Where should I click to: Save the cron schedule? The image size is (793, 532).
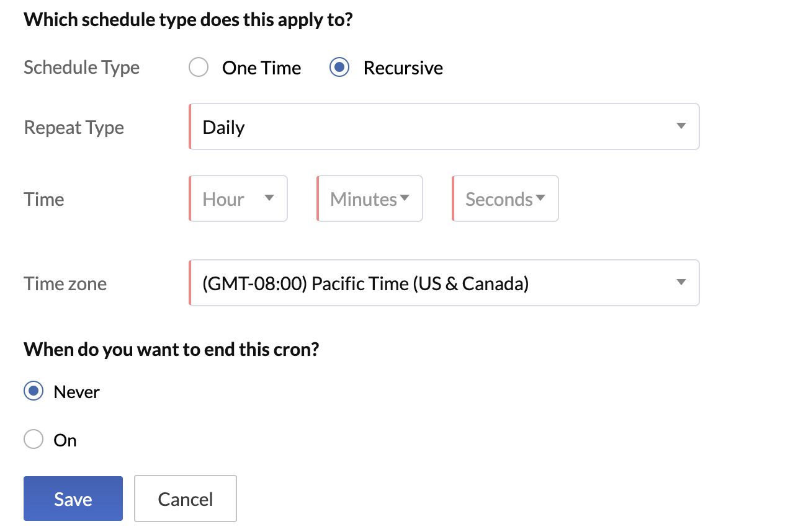point(73,499)
